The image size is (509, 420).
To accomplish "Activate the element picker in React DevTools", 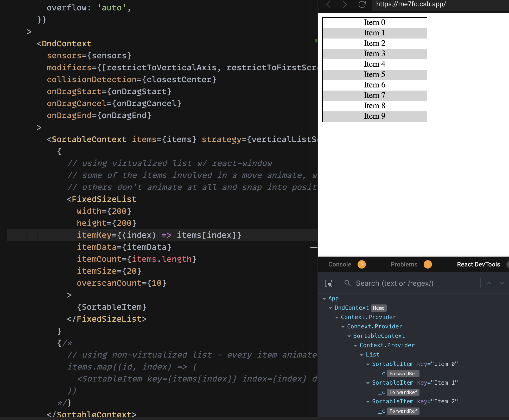I will coord(329,284).
